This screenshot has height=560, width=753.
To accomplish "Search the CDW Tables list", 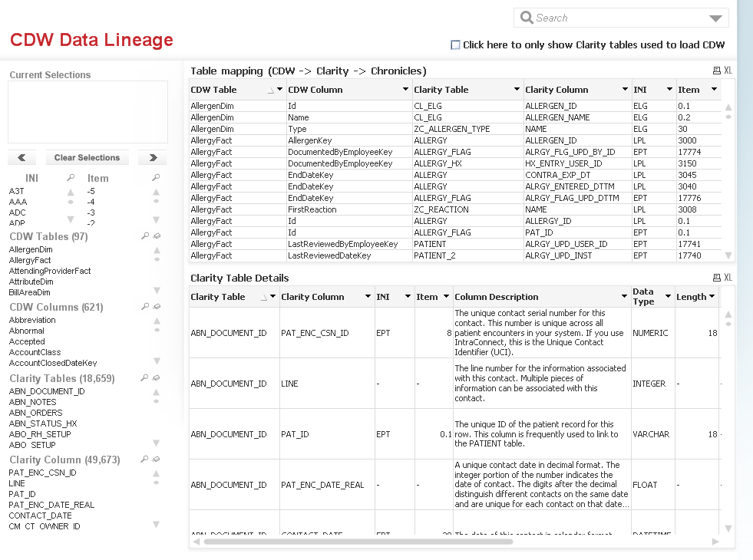I will [x=145, y=236].
